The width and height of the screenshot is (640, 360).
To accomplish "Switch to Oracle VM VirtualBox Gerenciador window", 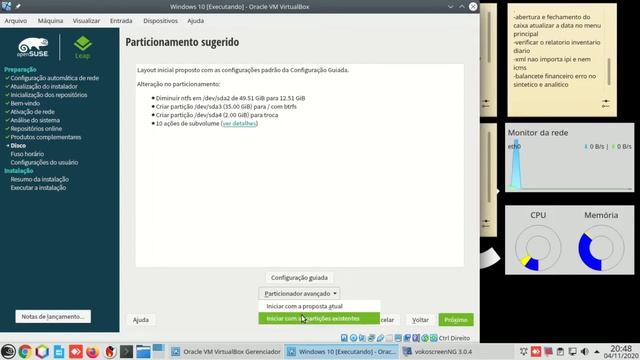I will click(x=226, y=351).
